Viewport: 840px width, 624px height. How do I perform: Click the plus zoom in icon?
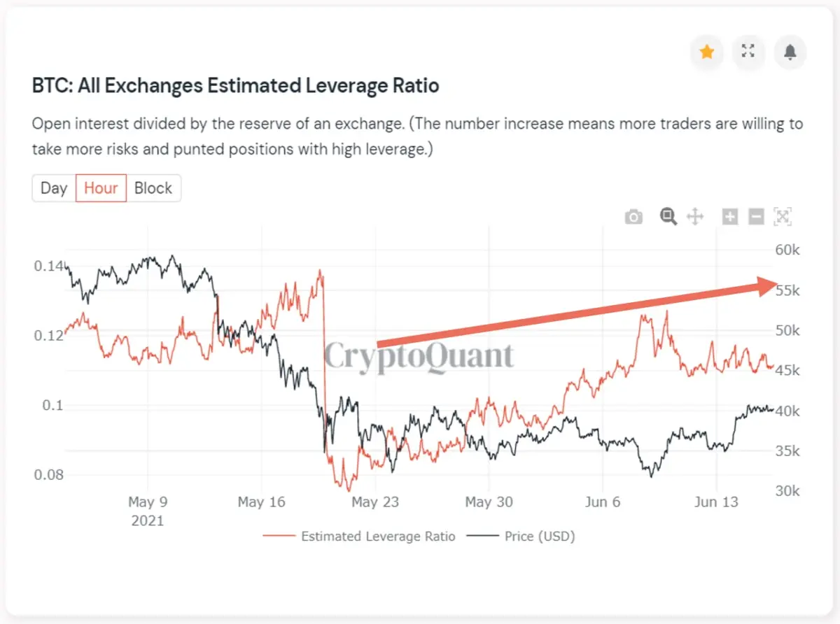730,217
